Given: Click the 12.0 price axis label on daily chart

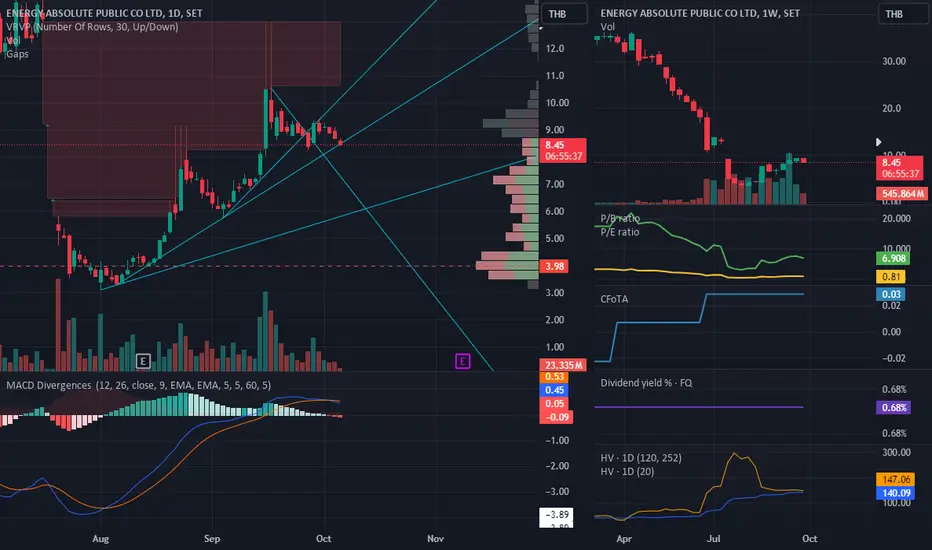Looking at the screenshot, I should pyautogui.click(x=555, y=49).
